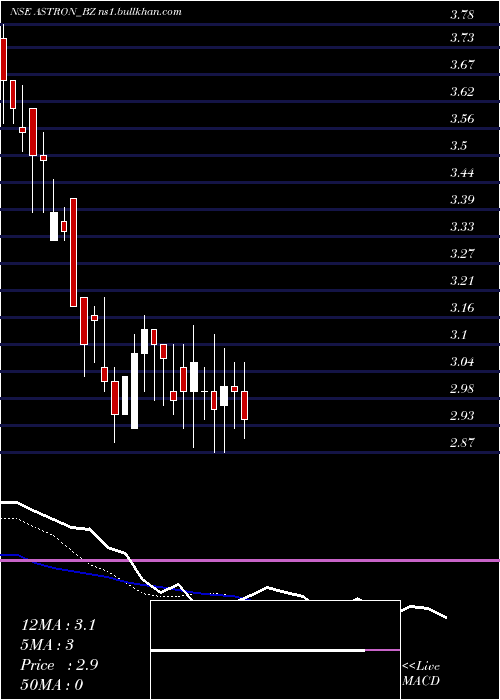Select the 3.21 price level label
This screenshot has height=700, width=500.
coord(462,281)
